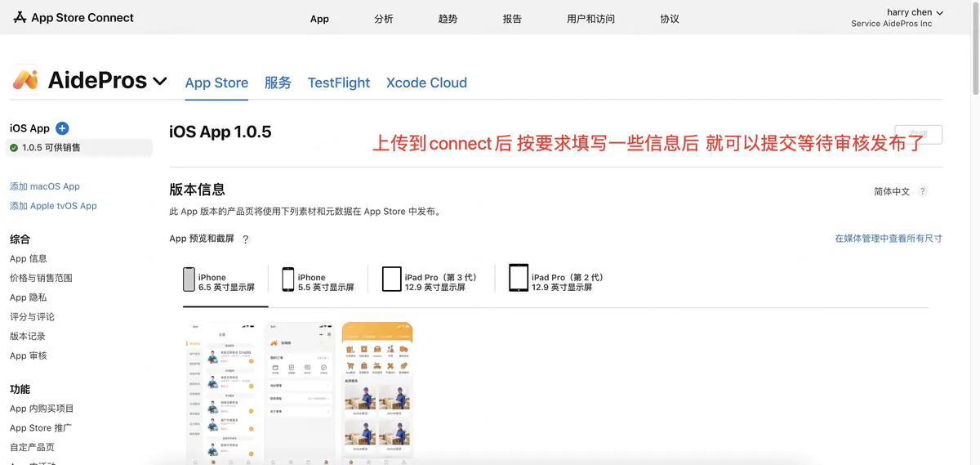Open App 信息 in sidebar
This screenshot has height=465, width=980.
tap(29, 258)
